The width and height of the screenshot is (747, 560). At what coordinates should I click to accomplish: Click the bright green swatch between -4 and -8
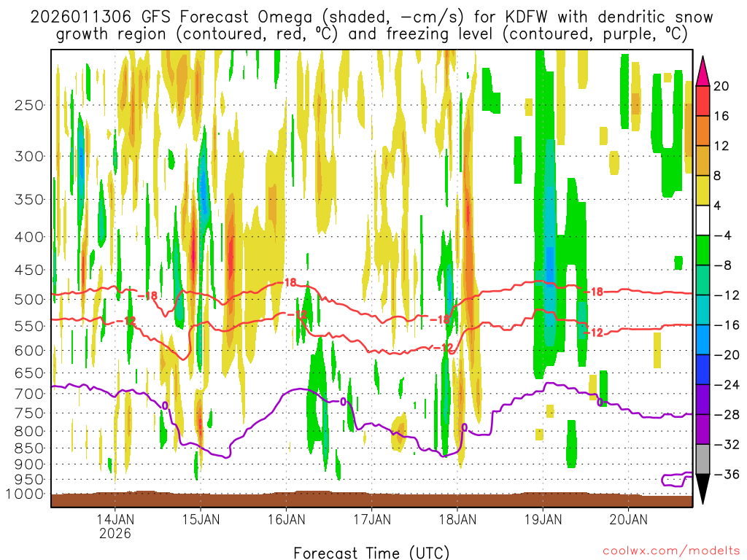[703, 250]
